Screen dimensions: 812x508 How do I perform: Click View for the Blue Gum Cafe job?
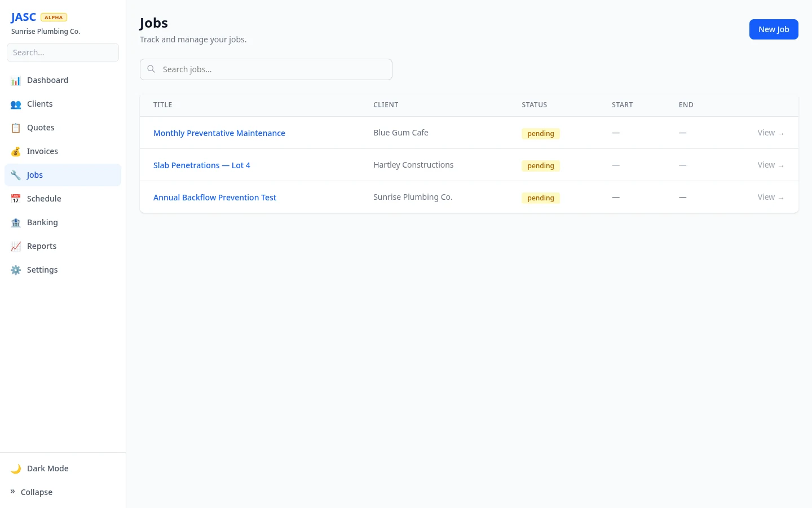pos(771,133)
